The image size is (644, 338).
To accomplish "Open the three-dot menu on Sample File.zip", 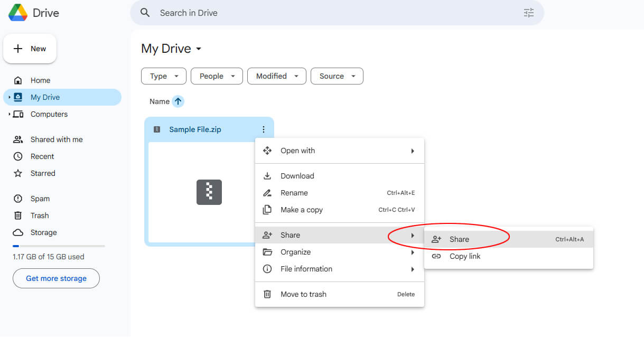I will click(x=263, y=129).
